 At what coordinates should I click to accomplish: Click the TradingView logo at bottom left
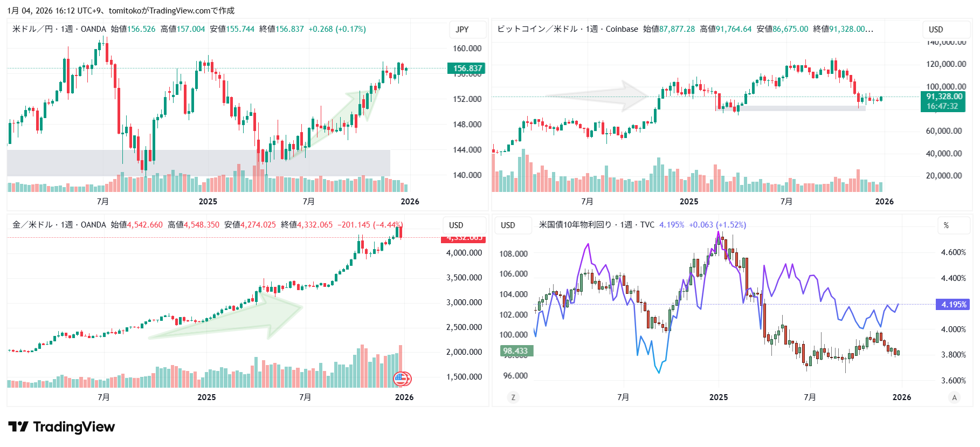[61, 427]
